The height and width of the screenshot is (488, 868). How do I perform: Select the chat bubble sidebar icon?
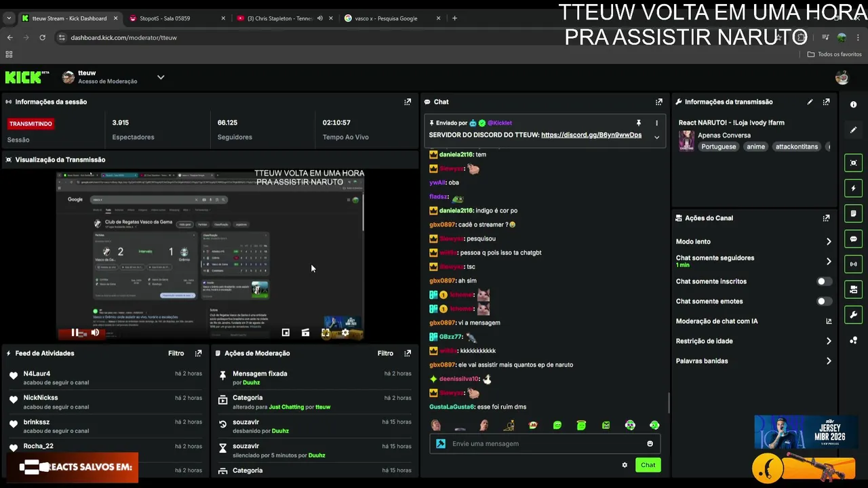[x=853, y=239]
